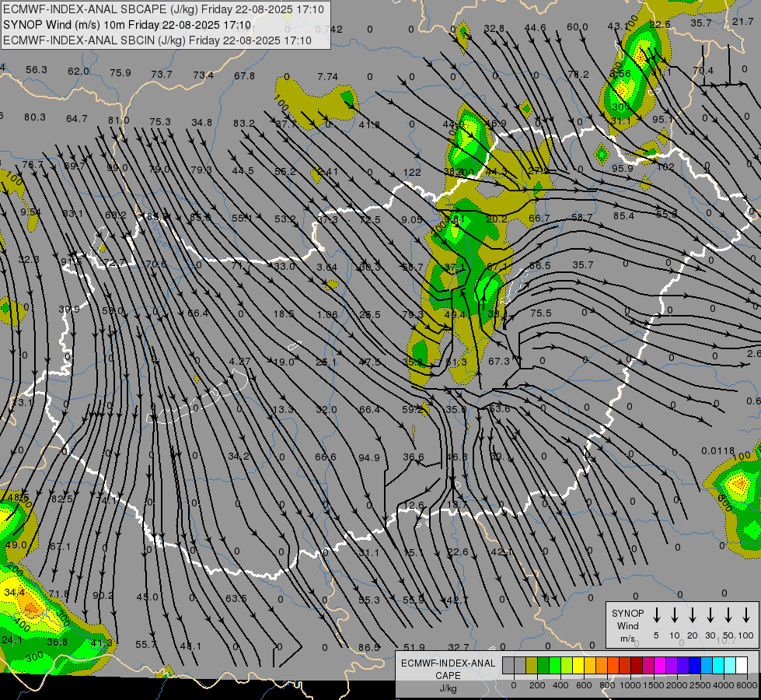The image size is (761, 700).
Task: Select the SYNOP Wind 10m title line
Action: point(127,25)
